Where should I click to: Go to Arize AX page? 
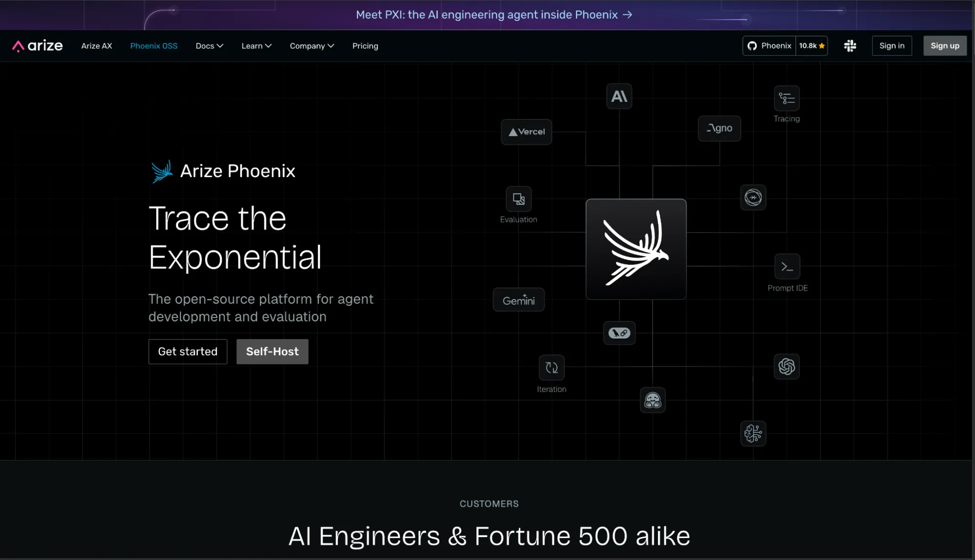tap(97, 46)
